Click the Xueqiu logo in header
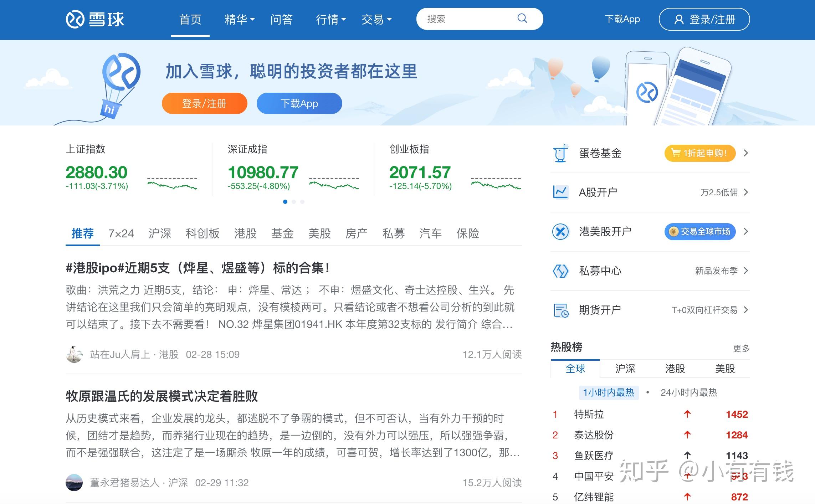The image size is (815, 504). pos(95,19)
